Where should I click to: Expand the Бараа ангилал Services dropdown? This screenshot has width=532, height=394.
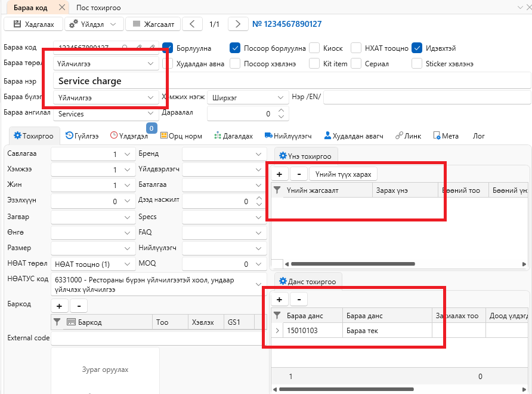pyautogui.click(x=151, y=113)
